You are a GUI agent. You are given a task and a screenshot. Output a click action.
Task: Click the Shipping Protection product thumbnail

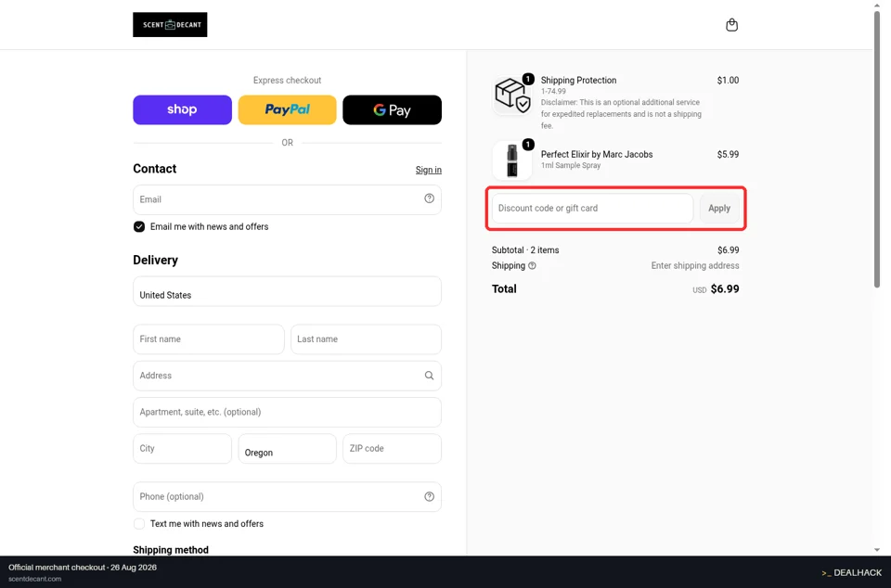511,95
